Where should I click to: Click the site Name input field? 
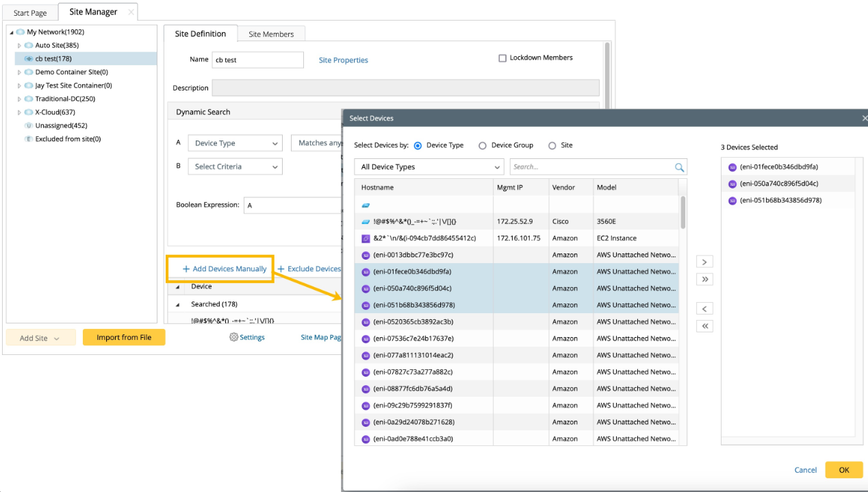point(257,60)
